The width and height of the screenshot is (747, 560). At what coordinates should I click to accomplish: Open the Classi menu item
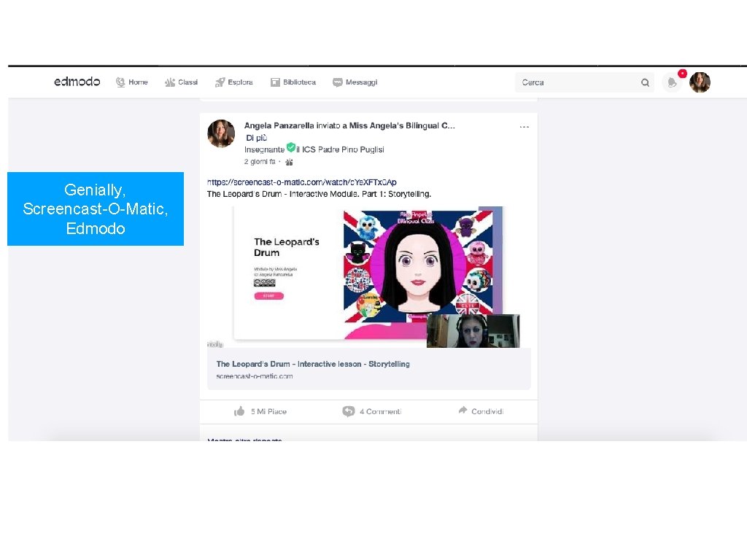[x=181, y=82]
